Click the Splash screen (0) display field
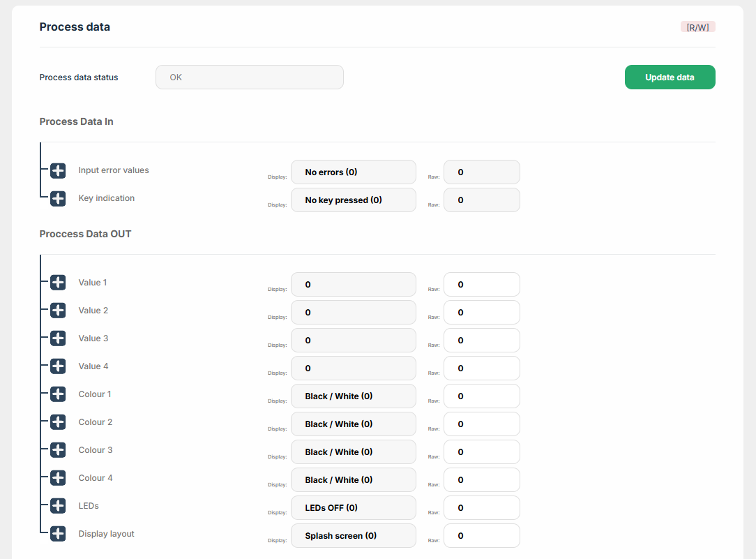Screen dimensions: 756x559 click(x=353, y=535)
